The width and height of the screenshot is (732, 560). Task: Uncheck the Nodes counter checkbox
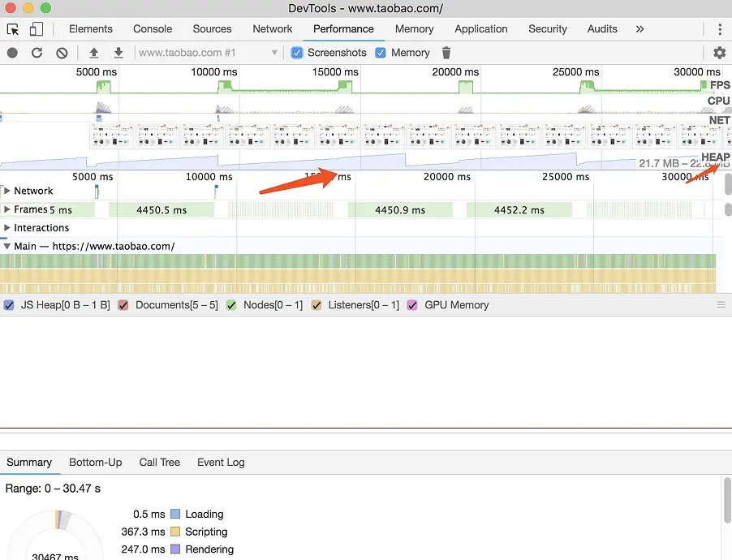[x=231, y=305]
